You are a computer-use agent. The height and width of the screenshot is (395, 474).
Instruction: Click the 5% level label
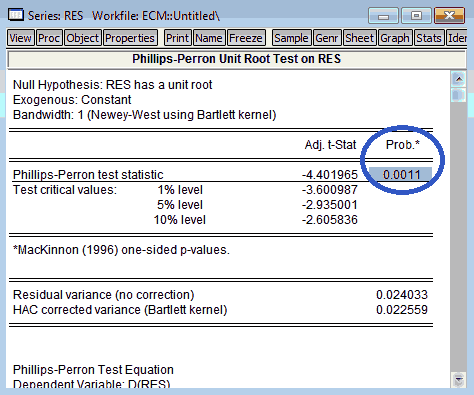coord(180,204)
